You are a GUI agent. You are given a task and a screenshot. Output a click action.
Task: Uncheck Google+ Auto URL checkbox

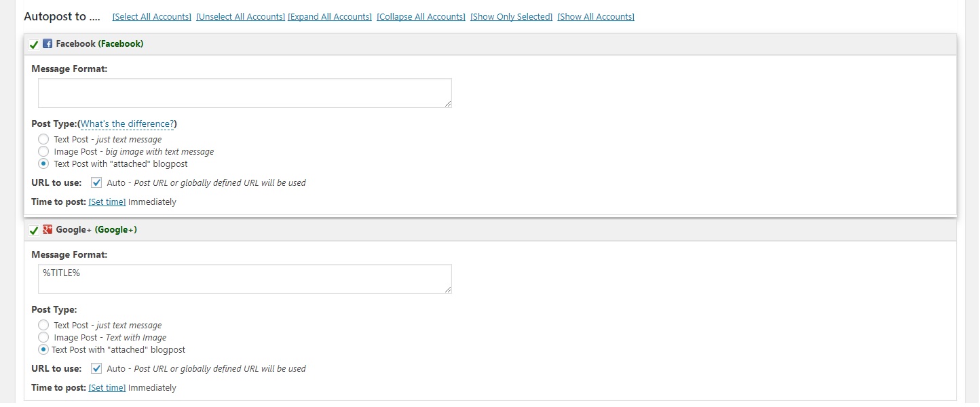coord(96,368)
